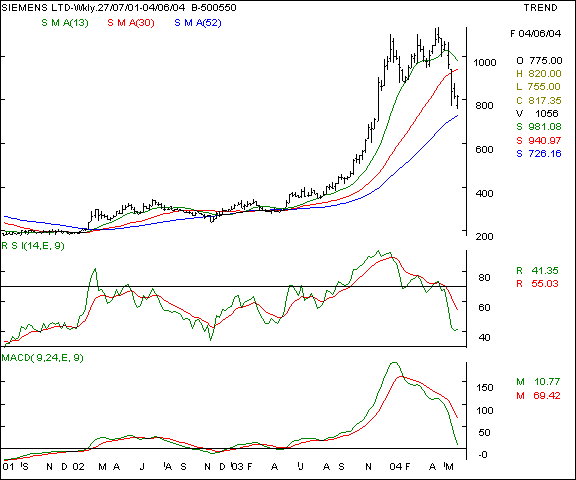Select open value O 775.00

click(x=539, y=60)
